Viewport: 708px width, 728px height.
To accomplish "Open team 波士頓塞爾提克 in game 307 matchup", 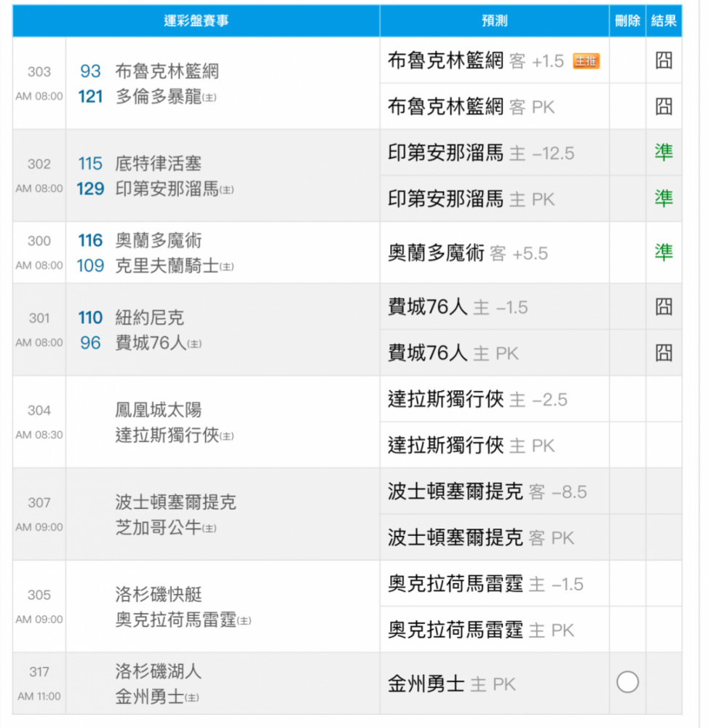I will click(x=176, y=502).
